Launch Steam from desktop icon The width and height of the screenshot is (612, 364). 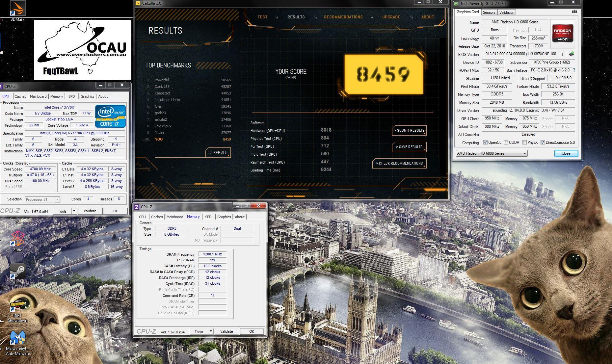[x=17, y=274]
